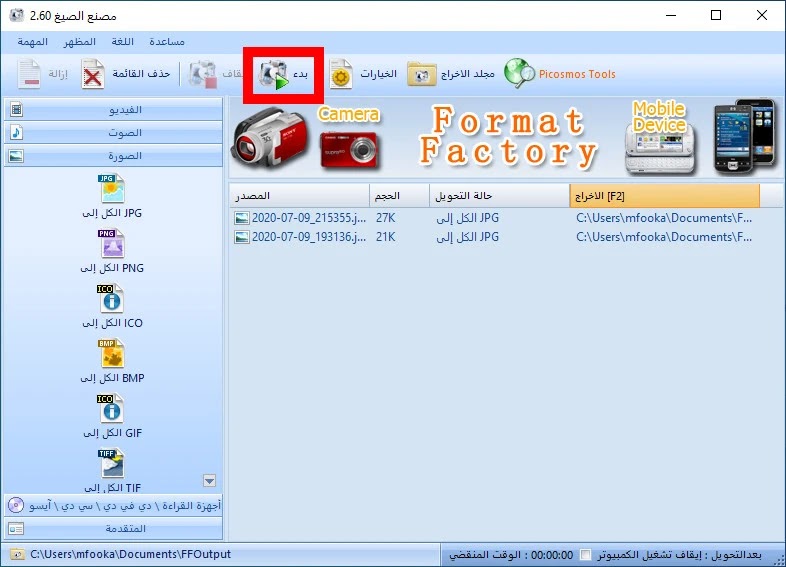
Task: Click the Picosmos Tools text link
Action: click(577, 74)
